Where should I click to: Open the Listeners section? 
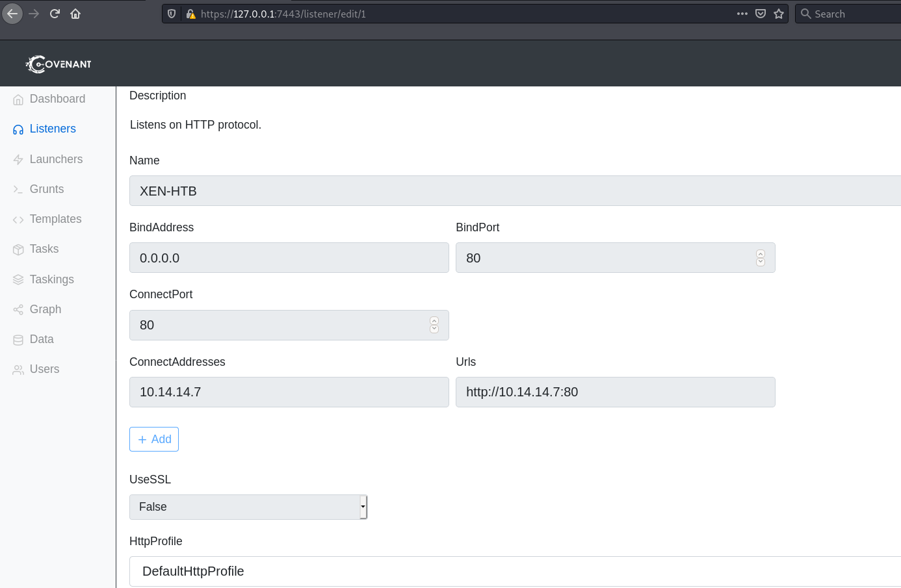click(x=53, y=129)
